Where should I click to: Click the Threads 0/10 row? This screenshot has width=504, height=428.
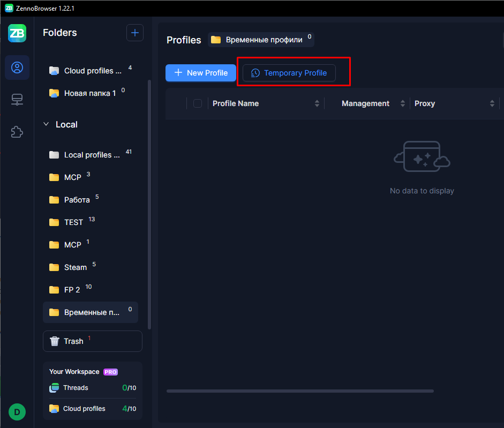(93, 388)
